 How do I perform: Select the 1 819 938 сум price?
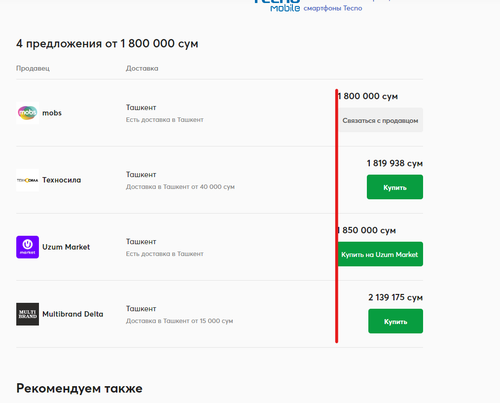coord(395,163)
